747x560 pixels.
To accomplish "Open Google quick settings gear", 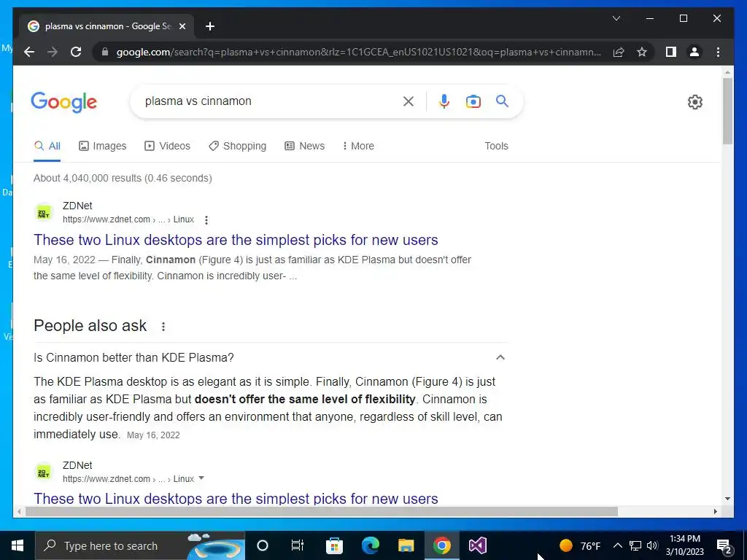I will point(695,102).
